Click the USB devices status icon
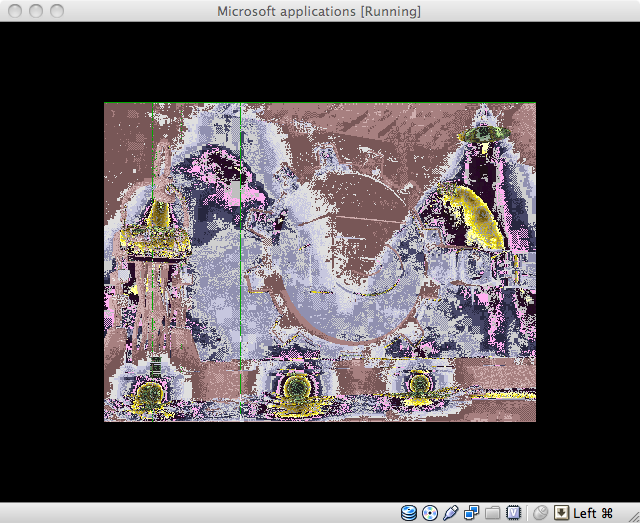This screenshot has height=523, width=640. [x=451, y=512]
